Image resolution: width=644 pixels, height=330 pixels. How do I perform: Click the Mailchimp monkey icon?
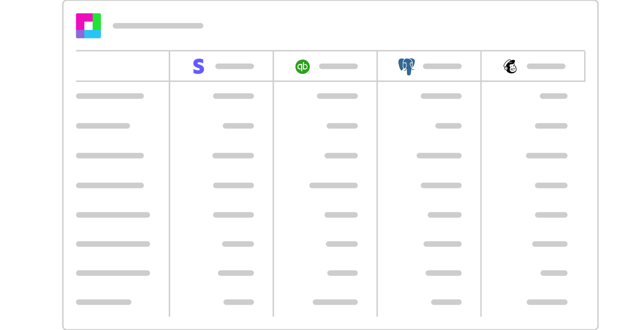point(510,66)
